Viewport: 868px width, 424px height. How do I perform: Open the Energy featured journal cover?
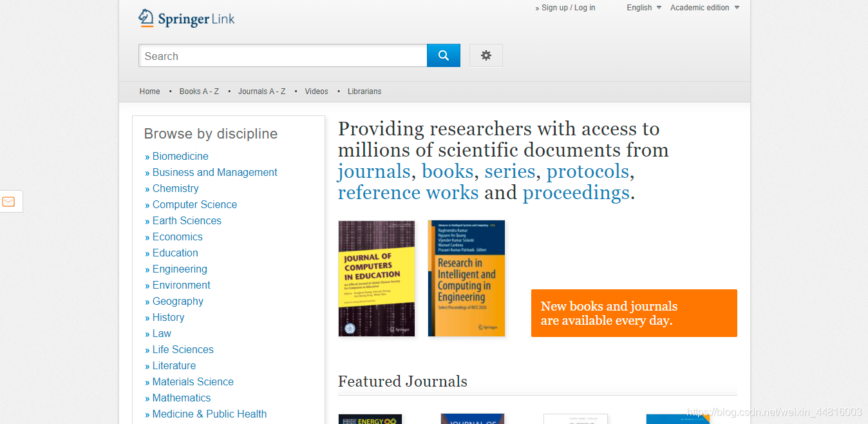point(370,419)
